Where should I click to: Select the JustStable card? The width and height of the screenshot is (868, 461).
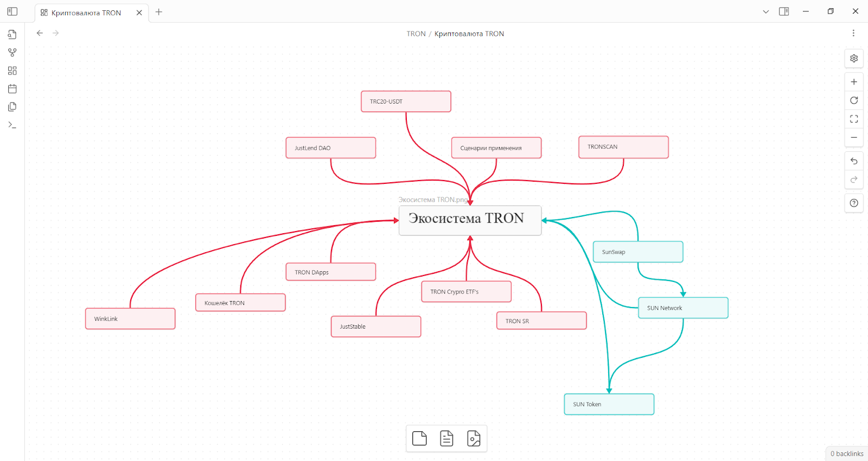coord(376,326)
